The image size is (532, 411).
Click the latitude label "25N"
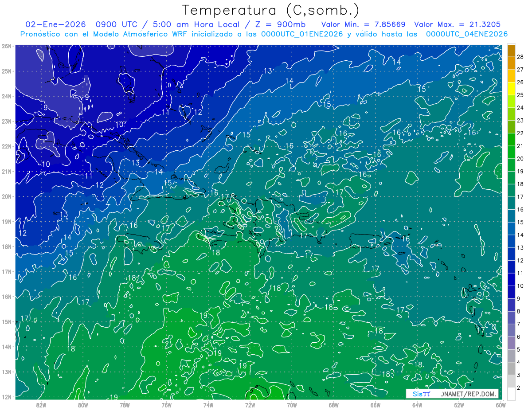7,71
